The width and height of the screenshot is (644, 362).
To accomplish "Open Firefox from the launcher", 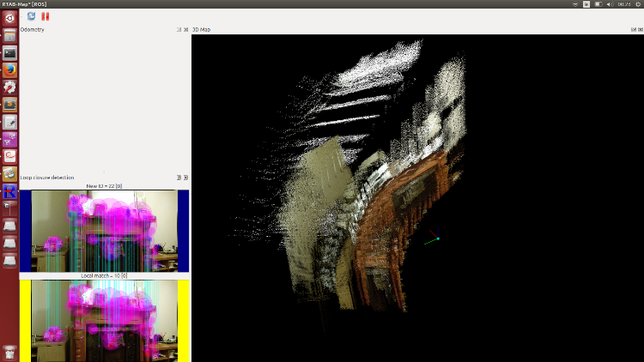I will [x=9, y=70].
